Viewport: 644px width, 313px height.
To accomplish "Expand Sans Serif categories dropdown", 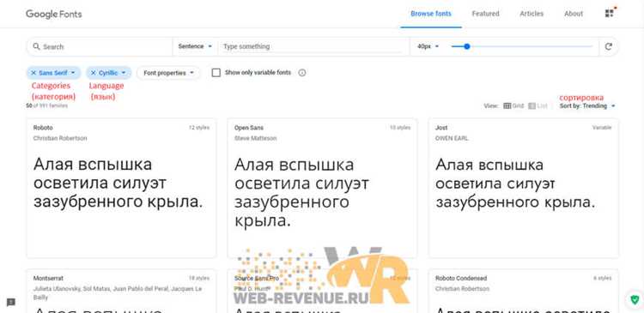I will 73,73.
